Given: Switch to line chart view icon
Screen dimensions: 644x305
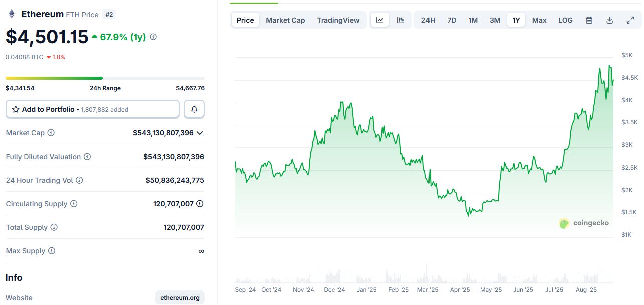Looking at the screenshot, I should (380, 20).
